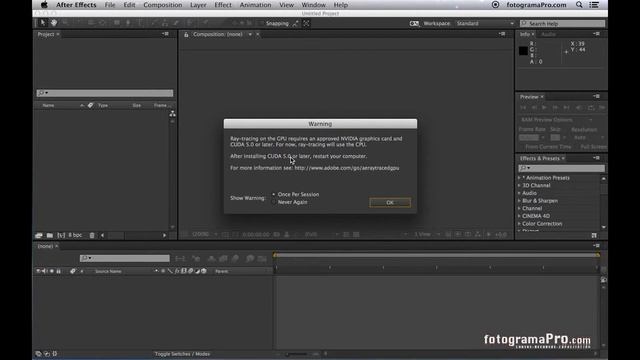Image resolution: width=640 pixels, height=360 pixels.
Task: Enable the Snapping checkbox in toolbar
Action: click(x=262, y=24)
